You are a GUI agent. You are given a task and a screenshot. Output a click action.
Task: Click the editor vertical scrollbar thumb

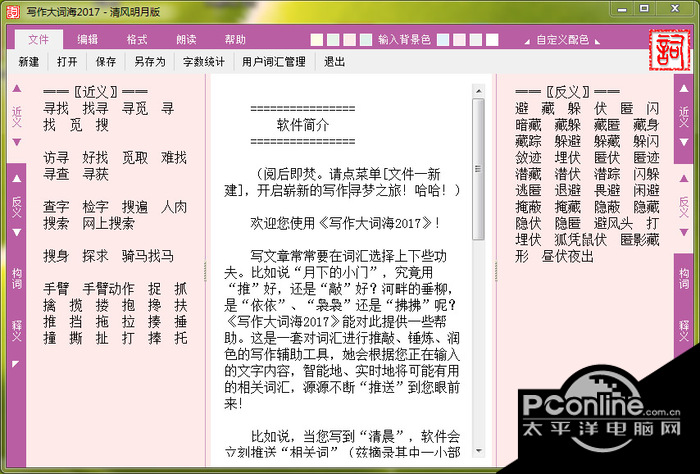(x=478, y=169)
